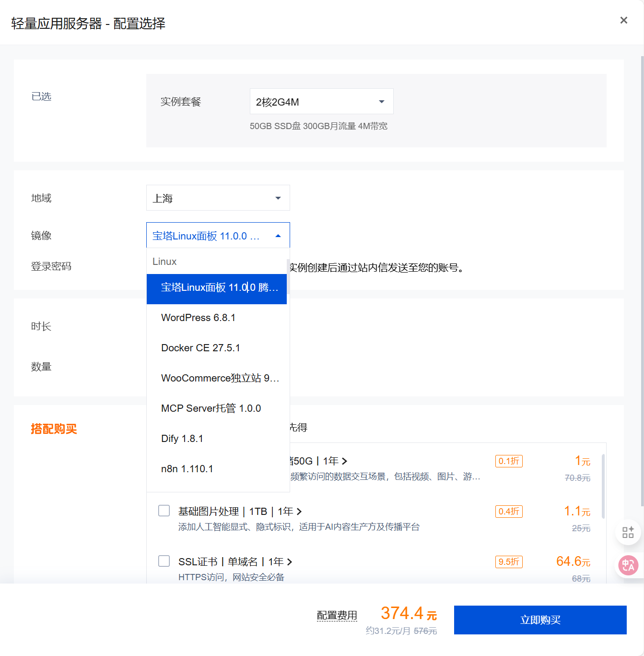Viewport: 644px width, 656px height.
Task: Select WordPress 6.8.1 from the image list
Action: coord(198,318)
